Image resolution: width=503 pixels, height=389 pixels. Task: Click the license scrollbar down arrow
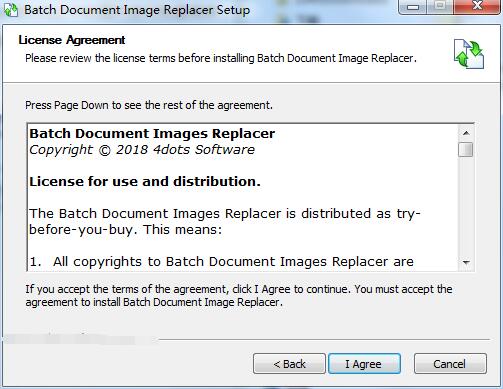tap(466, 262)
